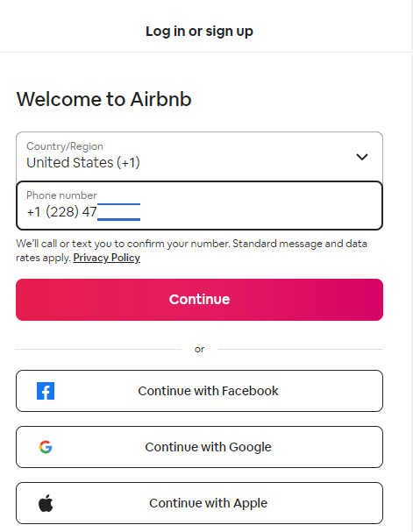Click the Welcome to Airbnb heading
The height and width of the screenshot is (532, 413).
pyautogui.click(x=103, y=99)
